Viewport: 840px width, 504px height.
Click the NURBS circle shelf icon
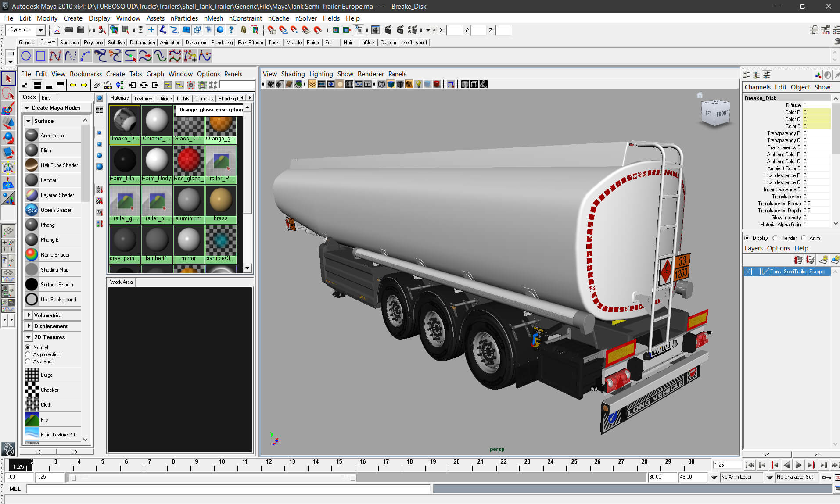click(x=26, y=56)
